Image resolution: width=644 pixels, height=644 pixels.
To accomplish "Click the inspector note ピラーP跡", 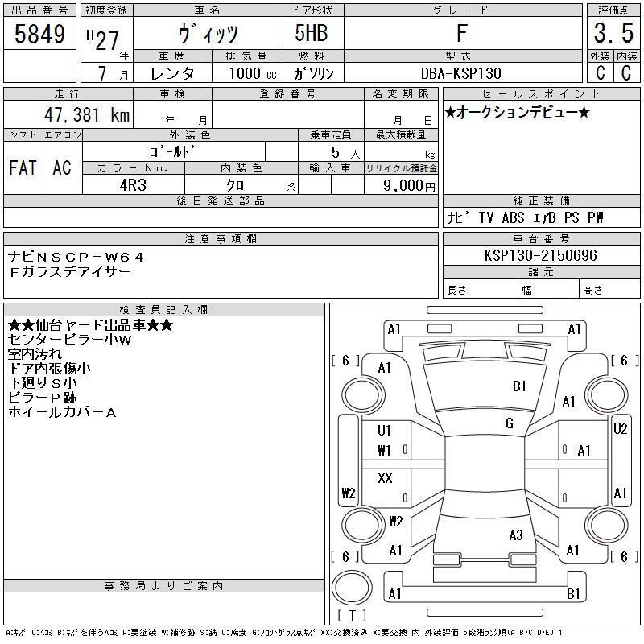I will (43, 397).
